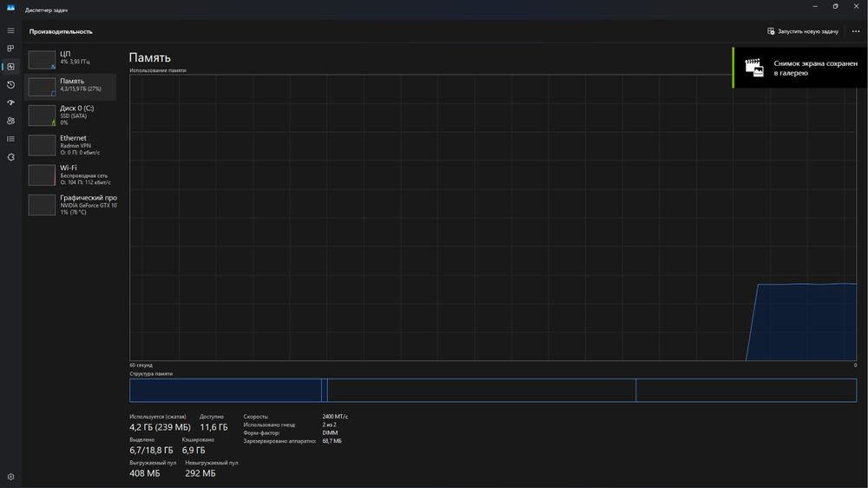Viewport: 868px width, 488px height.
Task: Click '60 секунд' graph label
Action: (141, 366)
